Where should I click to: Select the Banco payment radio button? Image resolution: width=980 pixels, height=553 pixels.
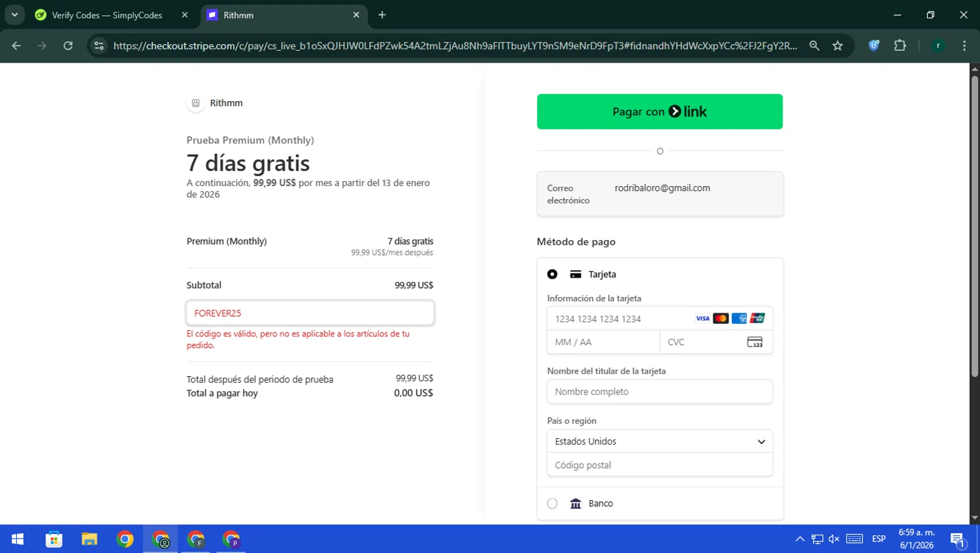[552, 503]
